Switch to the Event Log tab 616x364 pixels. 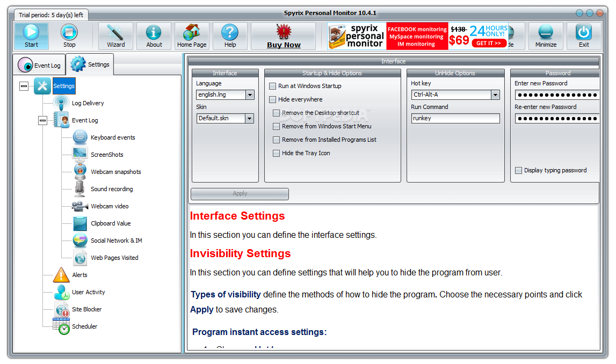pyautogui.click(x=39, y=65)
